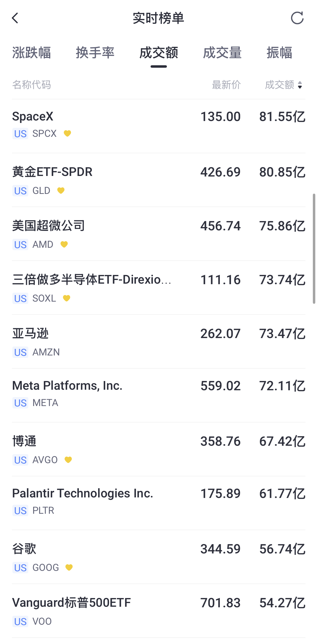This screenshot has width=318, height=644.
Task: Tap the back arrow icon
Action: tap(15, 18)
